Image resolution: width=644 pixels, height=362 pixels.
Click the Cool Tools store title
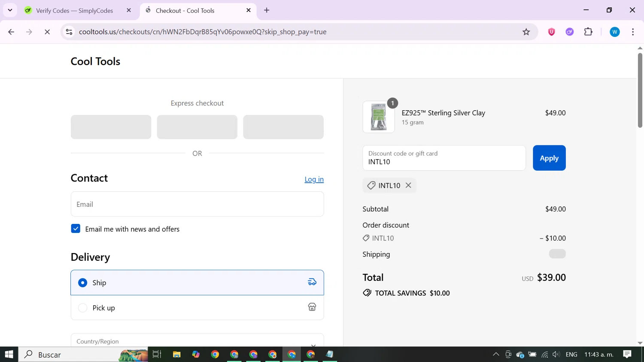tap(95, 61)
